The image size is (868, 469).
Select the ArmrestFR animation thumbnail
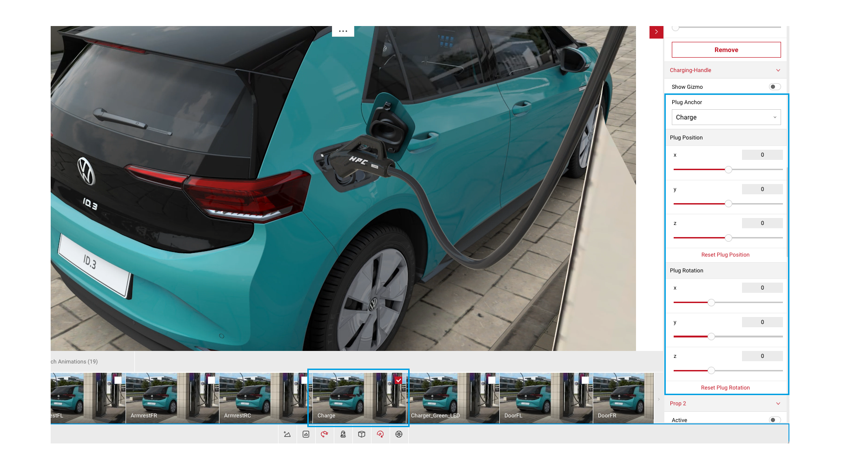point(172,398)
